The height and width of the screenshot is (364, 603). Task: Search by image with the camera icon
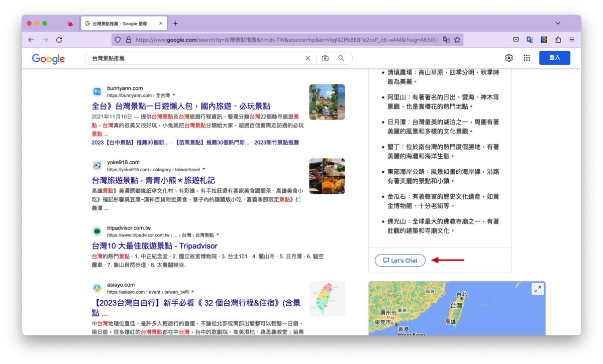[x=325, y=58]
